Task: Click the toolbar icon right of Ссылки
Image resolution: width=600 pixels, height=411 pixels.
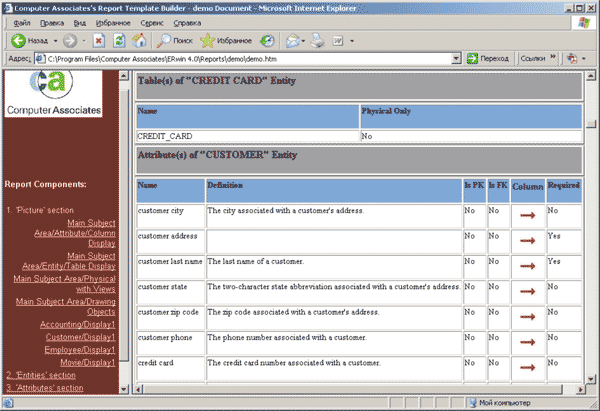Action: tap(572, 59)
